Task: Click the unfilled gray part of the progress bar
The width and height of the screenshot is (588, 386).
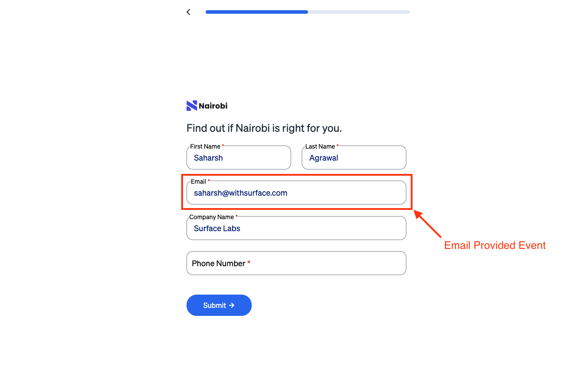Action: (359, 12)
